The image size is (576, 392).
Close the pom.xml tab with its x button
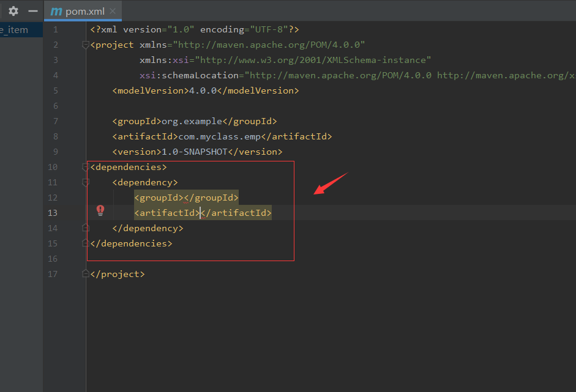point(112,10)
